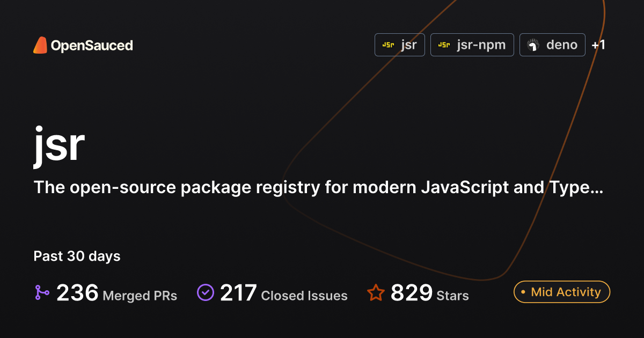The width and height of the screenshot is (644, 338).
Task: Click the Mid Activity badge text
Action: pyautogui.click(x=566, y=292)
